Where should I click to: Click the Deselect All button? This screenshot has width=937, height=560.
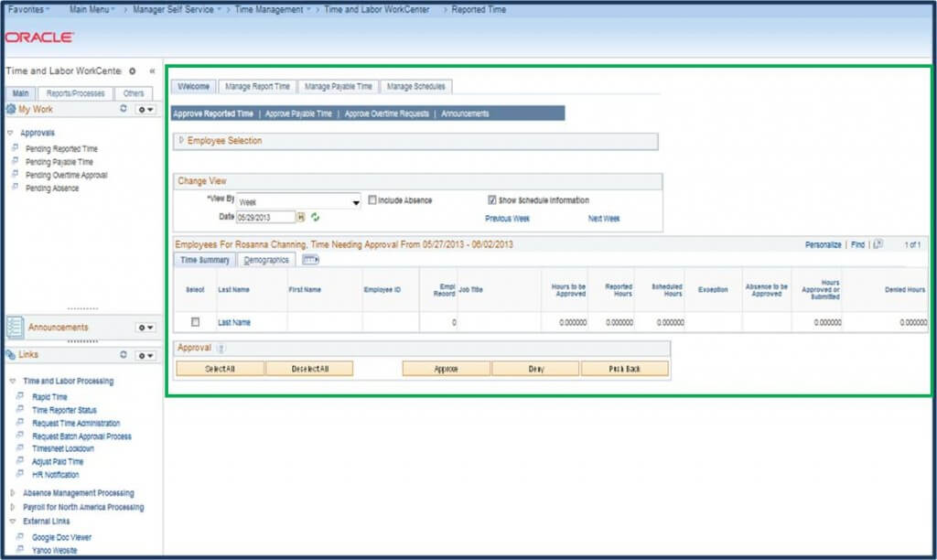pos(309,369)
